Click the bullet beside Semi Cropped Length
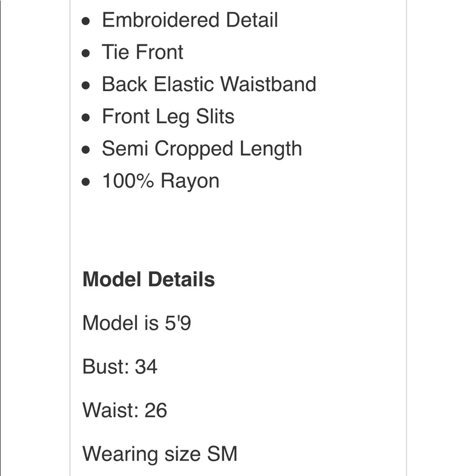Viewport: 476px width, 476px height. click(x=86, y=150)
